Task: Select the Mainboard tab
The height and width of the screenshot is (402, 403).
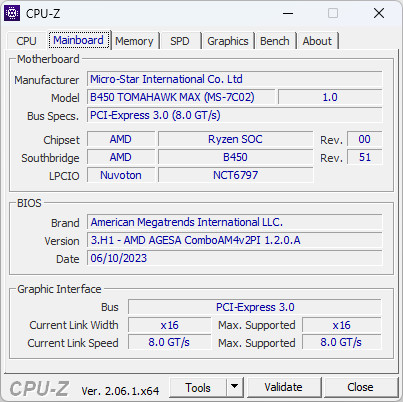Action: (x=79, y=40)
